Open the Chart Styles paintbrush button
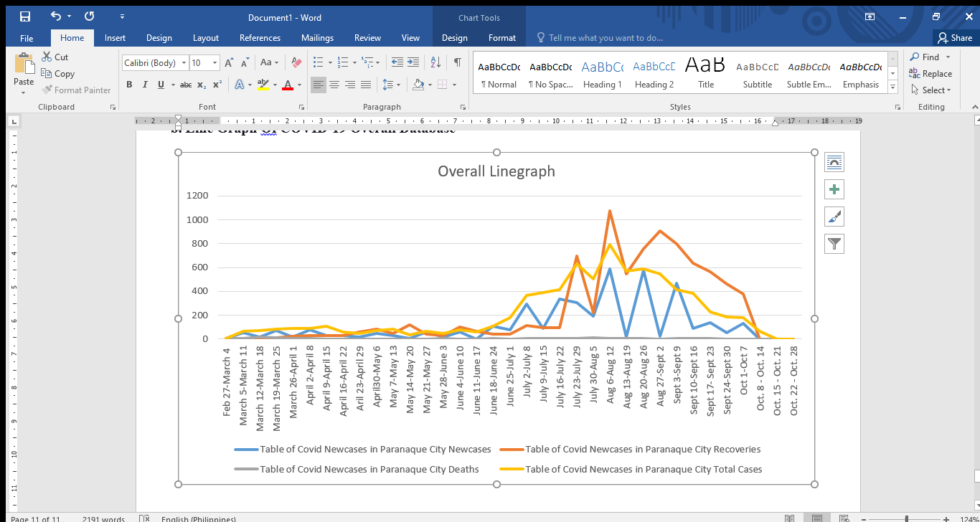 (x=834, y=217)
